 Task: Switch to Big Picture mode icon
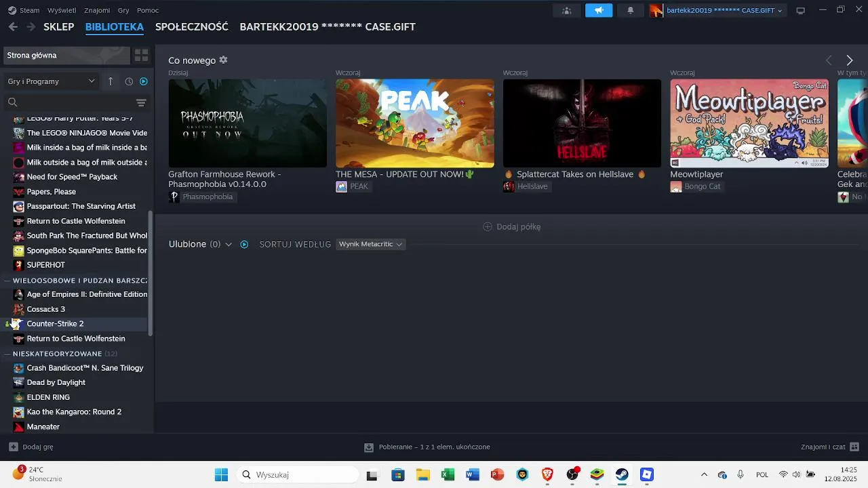tap(800, 10)
